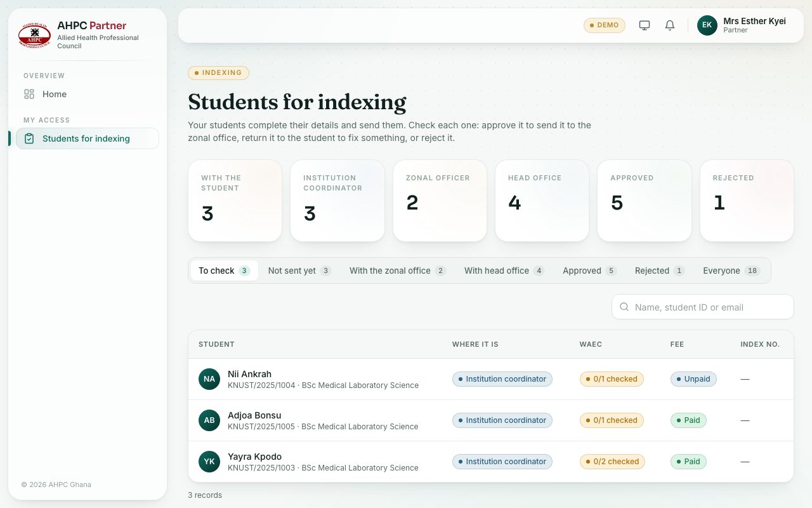Viewport: 812px width, 508px height.
Task: Click the Head Office stat card
Action: (542, 201)
